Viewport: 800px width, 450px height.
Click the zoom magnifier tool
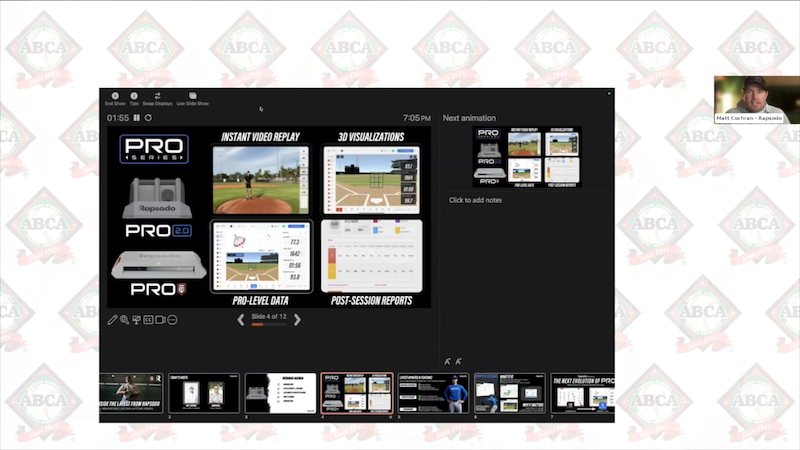pyautogui.click(x=124, y=320)
